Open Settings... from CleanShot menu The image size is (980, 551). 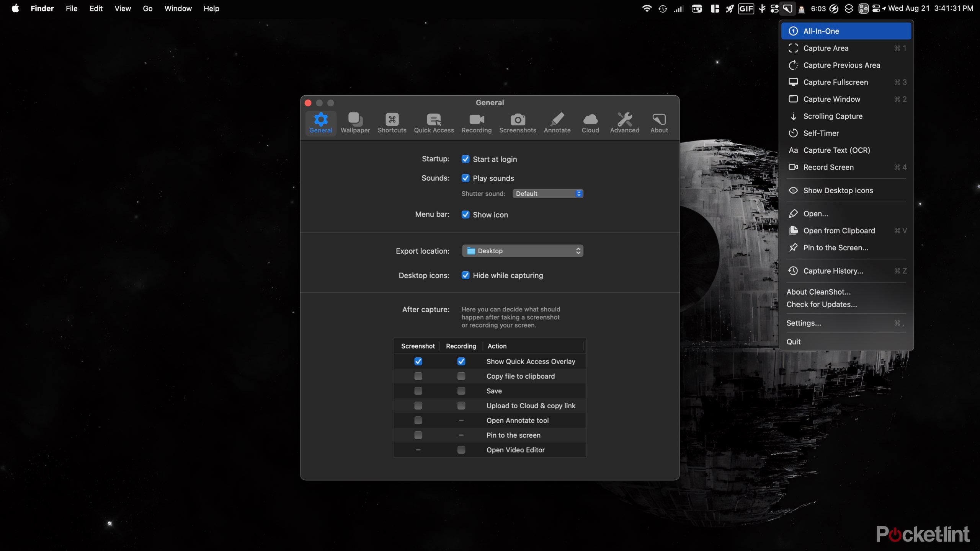(x=846, y=323)
